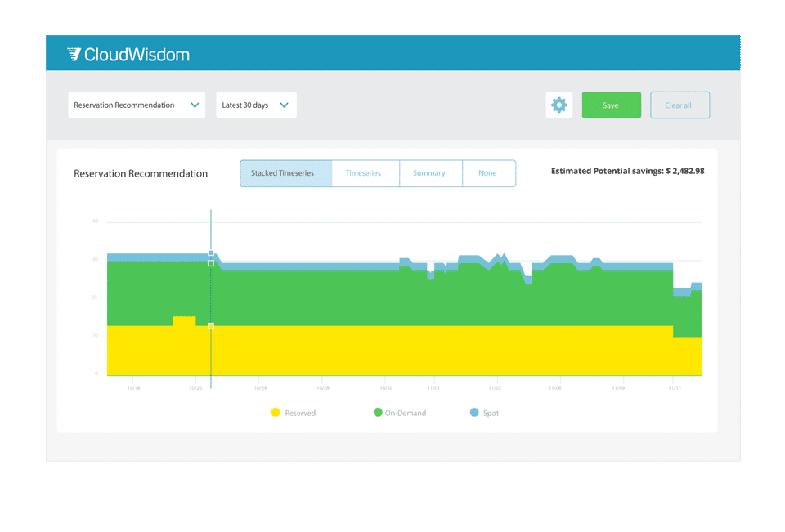Click the Spot data point marker on cursor line
This screenshot has width=785, height=532.
211,253
